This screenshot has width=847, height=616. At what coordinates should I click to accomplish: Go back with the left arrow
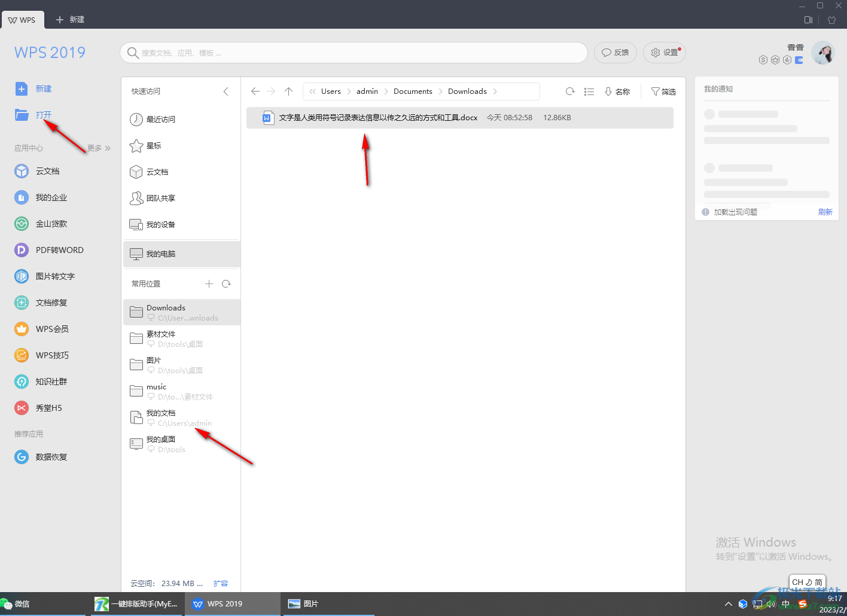255,92
